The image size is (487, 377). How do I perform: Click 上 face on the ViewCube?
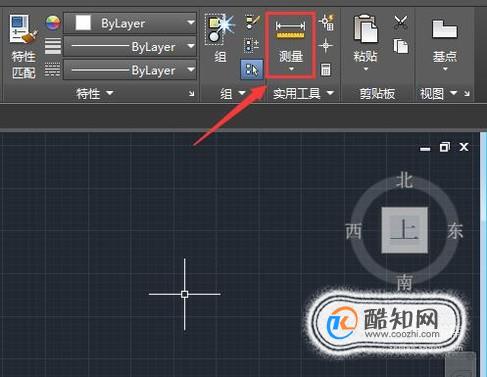pos(404,230)
